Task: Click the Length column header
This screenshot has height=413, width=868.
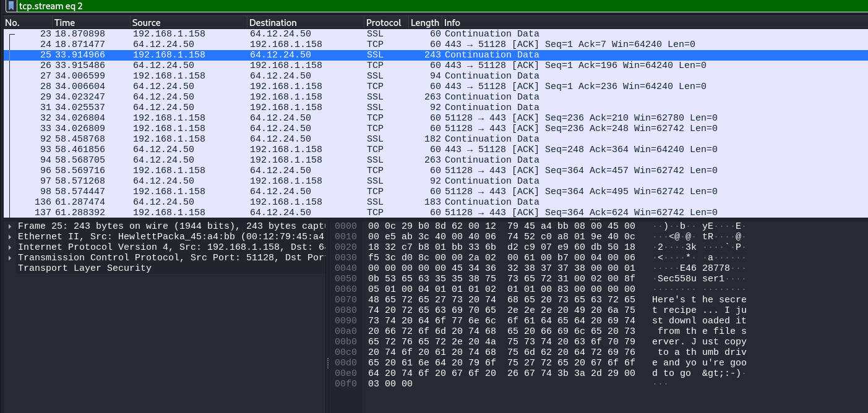Action: (x=424, y=23)
